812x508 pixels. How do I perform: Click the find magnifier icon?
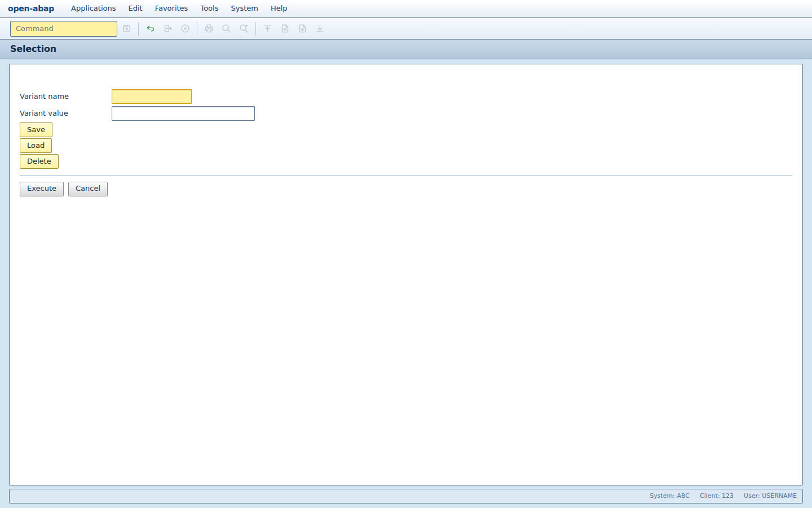tap(227, 29)
